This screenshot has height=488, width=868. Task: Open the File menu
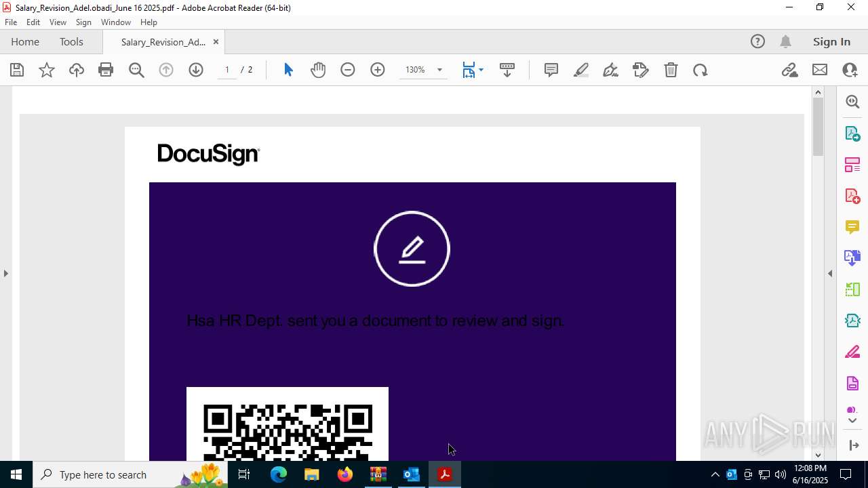[11, 22]
